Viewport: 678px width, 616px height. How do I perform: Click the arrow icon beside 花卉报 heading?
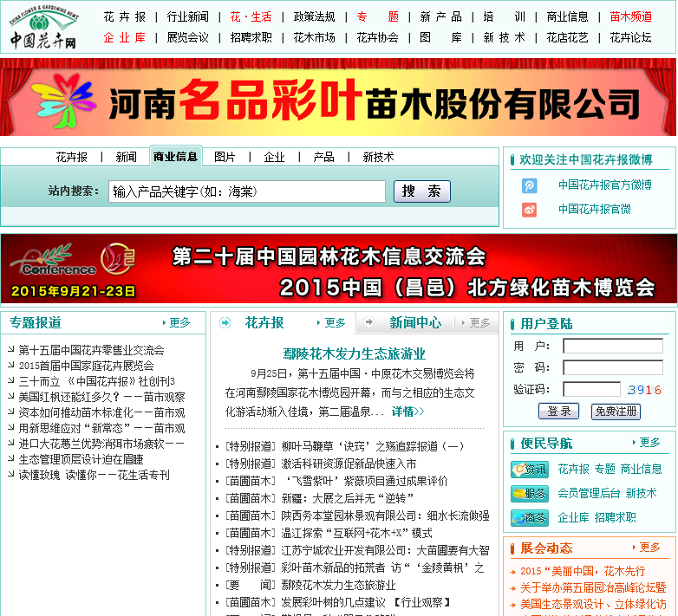pos(225,322)
